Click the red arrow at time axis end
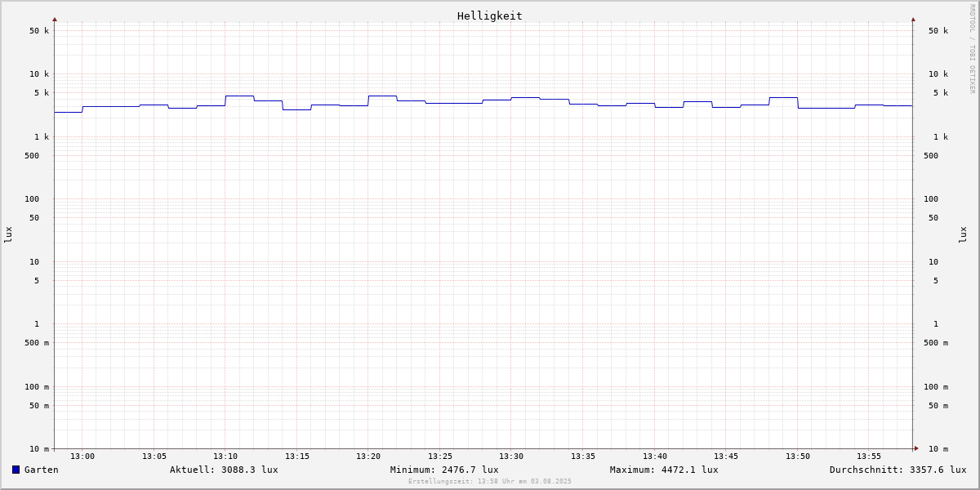The height and width of the screenshot is (490, 980). (x=916, y=448)
